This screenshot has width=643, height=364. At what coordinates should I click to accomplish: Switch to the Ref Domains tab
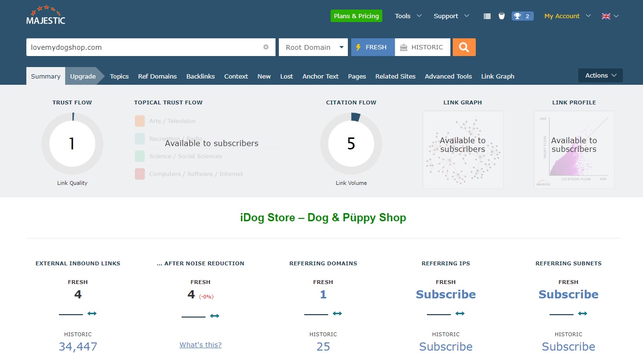pos(157,76)
